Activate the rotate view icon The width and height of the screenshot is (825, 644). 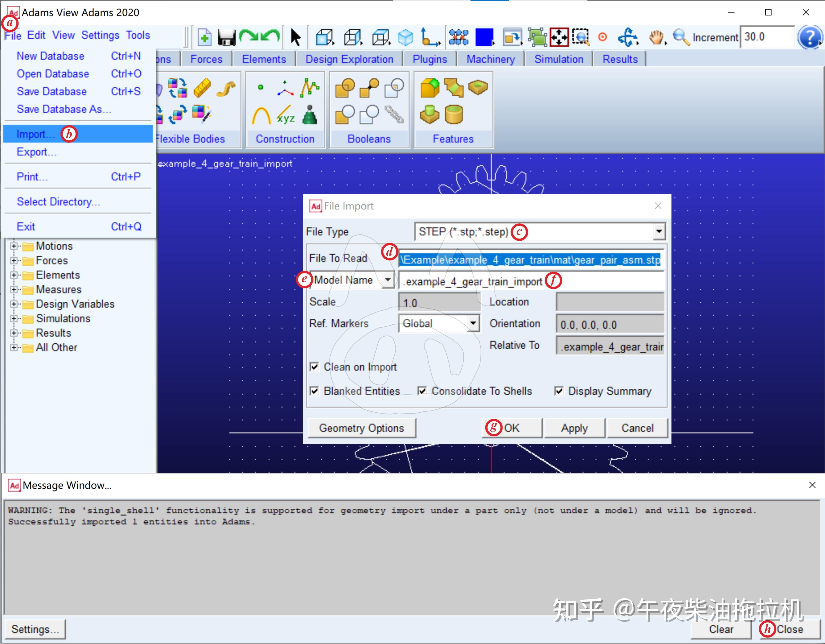628,37
